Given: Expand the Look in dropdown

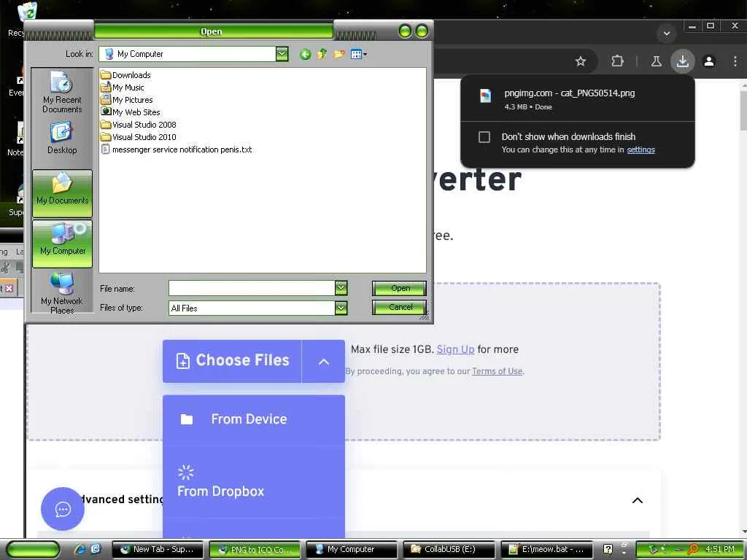Looking at the screenshot, I should pos(282,54).
